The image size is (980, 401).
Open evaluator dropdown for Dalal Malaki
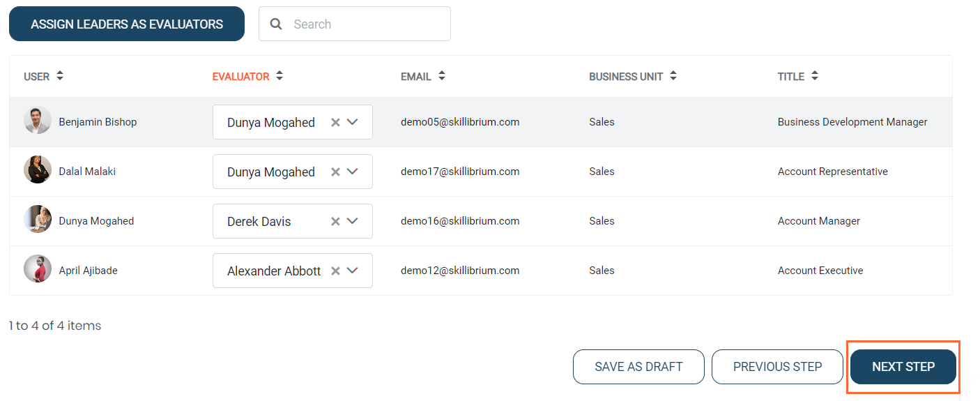(x=353, y=172)
